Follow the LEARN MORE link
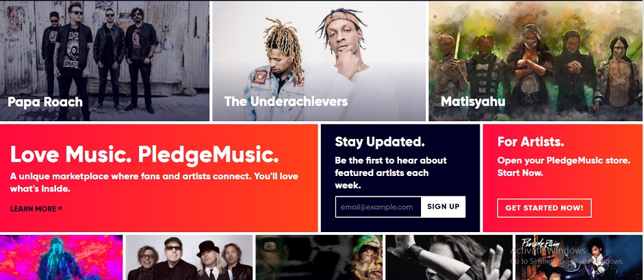The image size is (644, 280). tap(36, 209)
